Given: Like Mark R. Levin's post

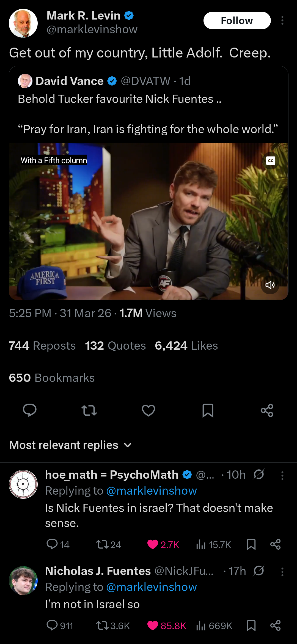Looking at the screenshot, I should click(148, 410).
